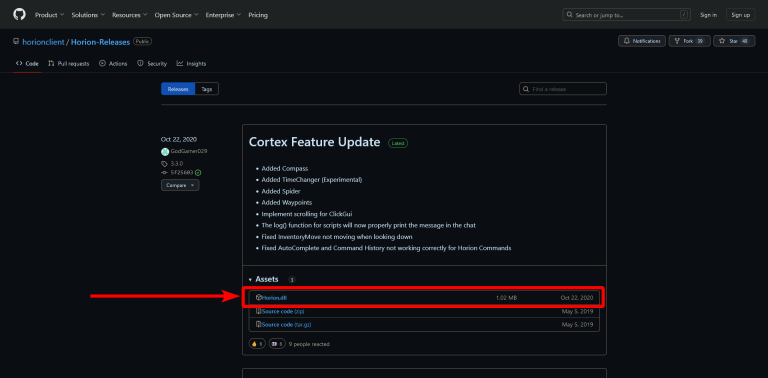Open the Cortex Feature Update release title
The height and width of the screenshot is (378, 768).
click(x=314, y=142)
